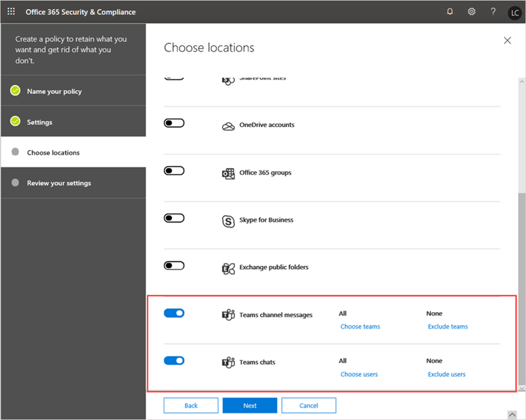Click the OneDrive accounts cloud icon
Viewport: 526px width, 420px height.
(229, 126)
